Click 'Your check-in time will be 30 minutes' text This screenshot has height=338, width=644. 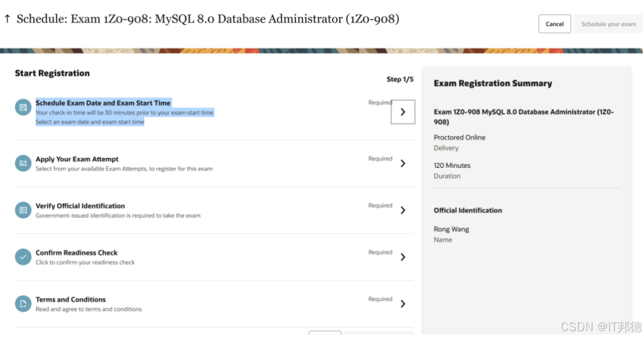point(125,112)
